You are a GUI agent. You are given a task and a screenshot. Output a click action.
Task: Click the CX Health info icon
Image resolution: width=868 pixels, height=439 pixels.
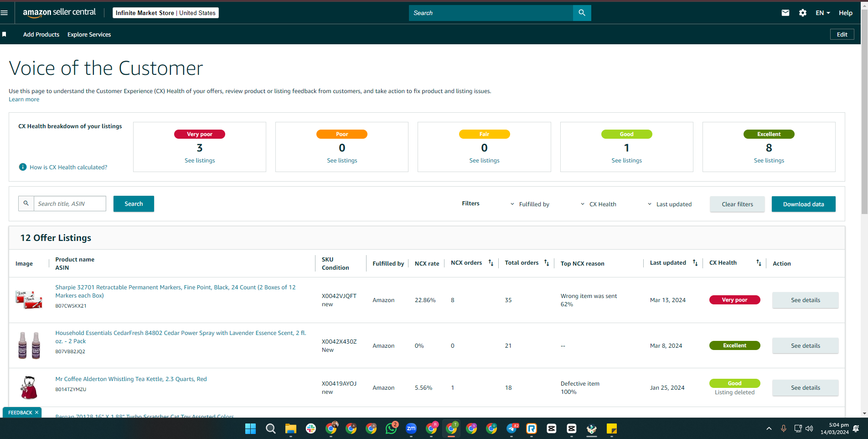(x=23, y=167)
